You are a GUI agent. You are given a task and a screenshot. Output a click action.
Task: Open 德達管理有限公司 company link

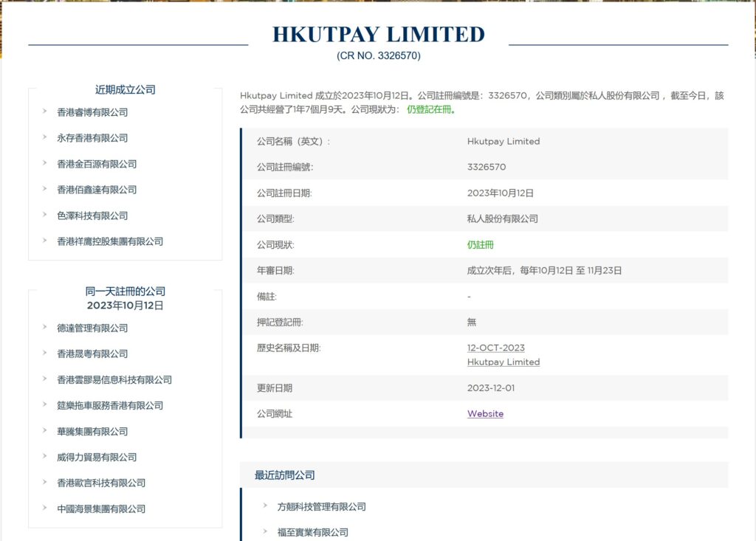tap(92, 328)
